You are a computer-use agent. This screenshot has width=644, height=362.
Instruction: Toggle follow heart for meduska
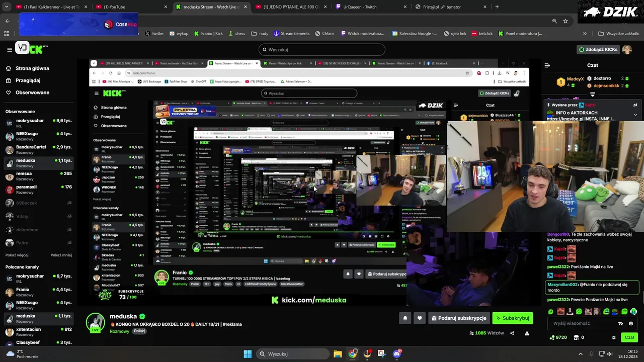pyautogui.click(x=420, y=318)
